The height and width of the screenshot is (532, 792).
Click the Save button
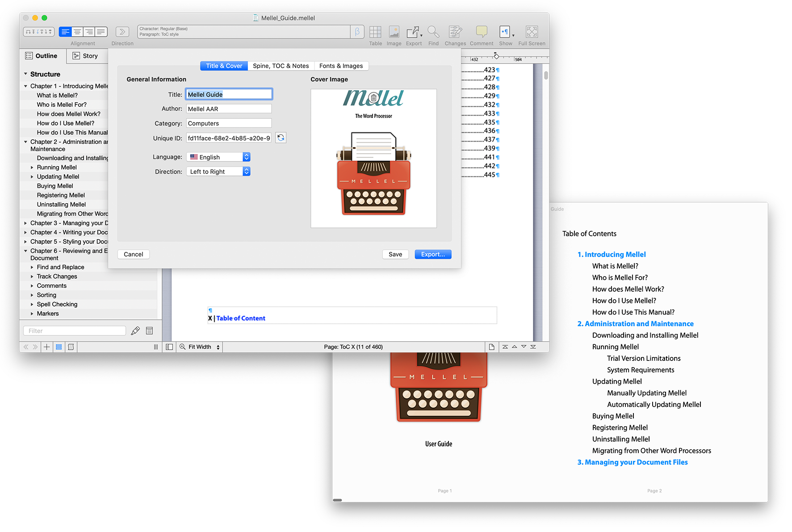coord(395,254)
